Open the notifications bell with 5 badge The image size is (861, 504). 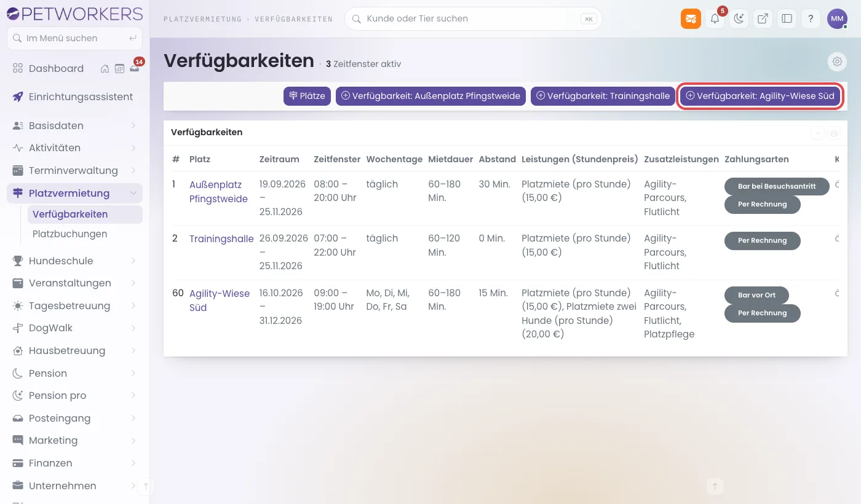tap(715, 18)
